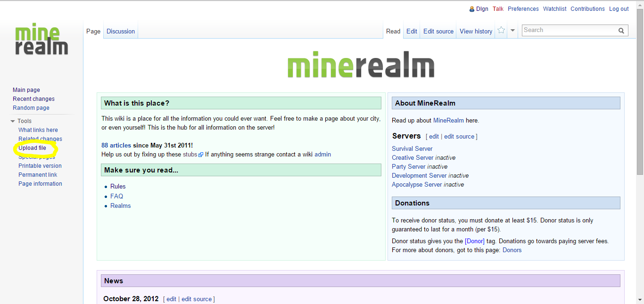
Task: Go to the Survival Server page
Action: [x=412, y=148]
